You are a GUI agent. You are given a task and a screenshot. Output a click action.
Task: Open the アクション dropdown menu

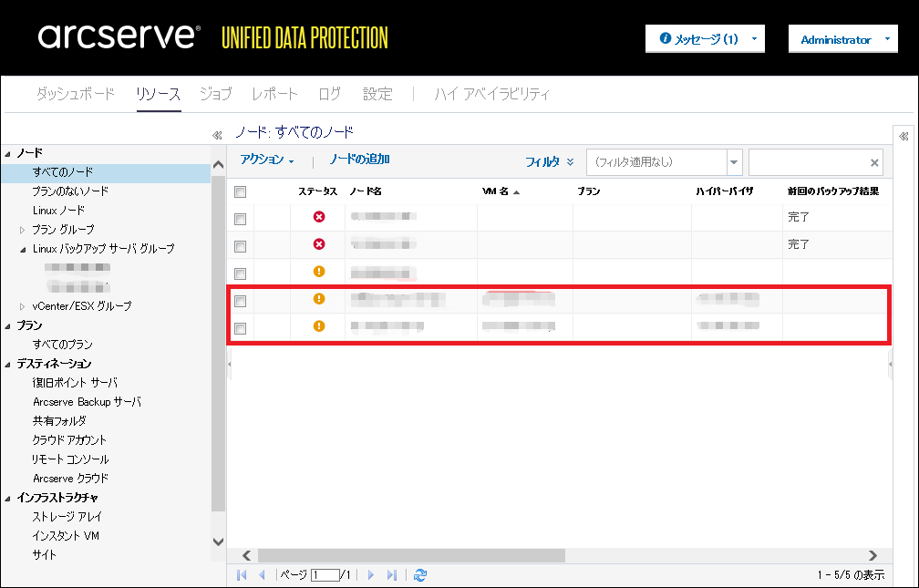pyautogui.click(x=266, y=160)
